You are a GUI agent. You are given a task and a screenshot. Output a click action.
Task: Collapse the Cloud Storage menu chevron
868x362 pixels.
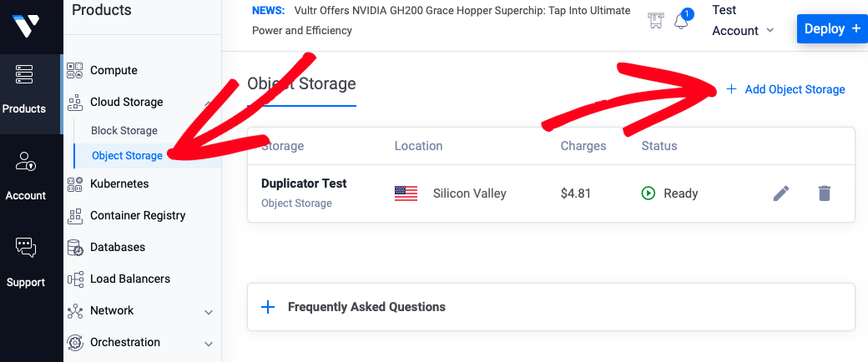pos(208,103)
